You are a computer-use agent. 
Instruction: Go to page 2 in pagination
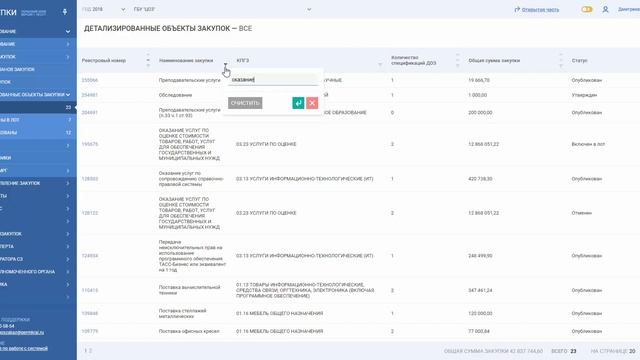[x=91, y=351]
